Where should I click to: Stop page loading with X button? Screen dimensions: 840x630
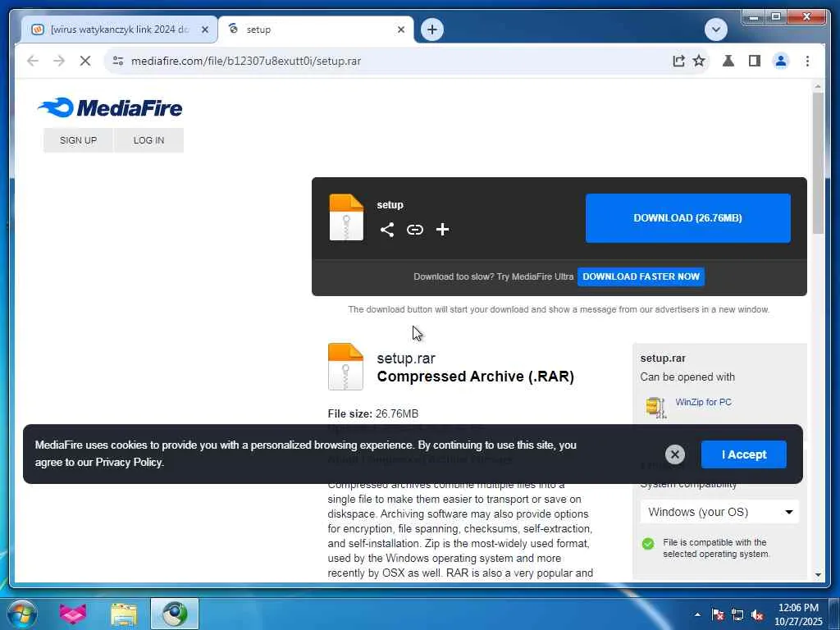tap(85, 61)
